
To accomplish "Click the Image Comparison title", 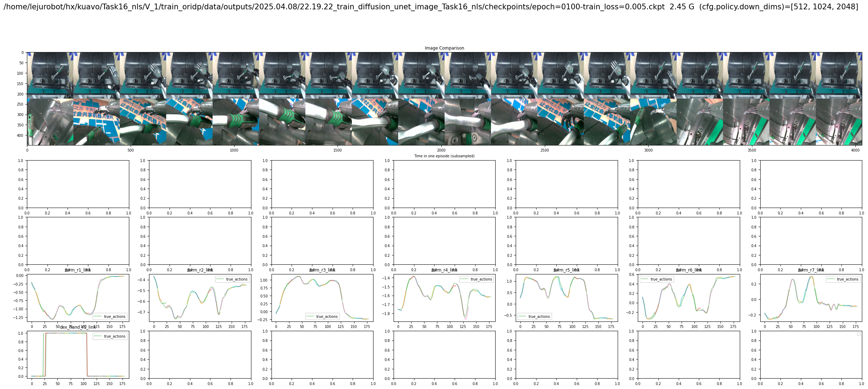I will tap(444, 48).
